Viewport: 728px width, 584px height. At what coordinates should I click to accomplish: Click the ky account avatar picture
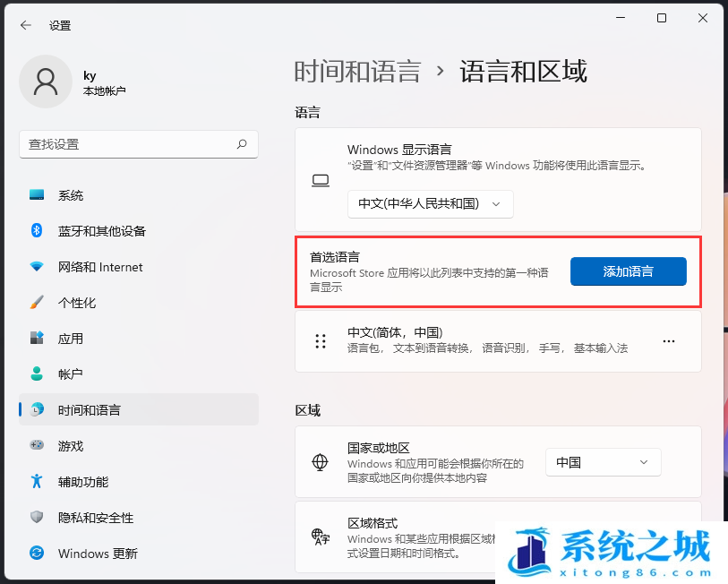click(x=46, y=82)
